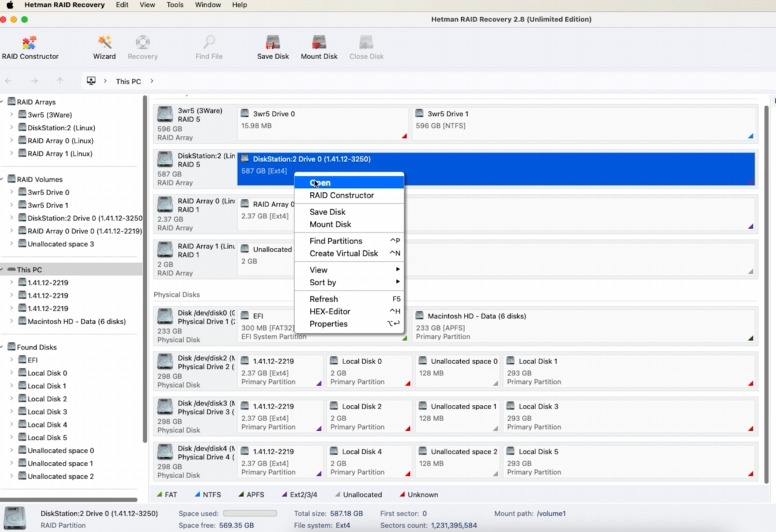The height and width of the screenshot is (532, 776).
Task: Select Unallocated space 3 in tree
Action: [60, 244]
